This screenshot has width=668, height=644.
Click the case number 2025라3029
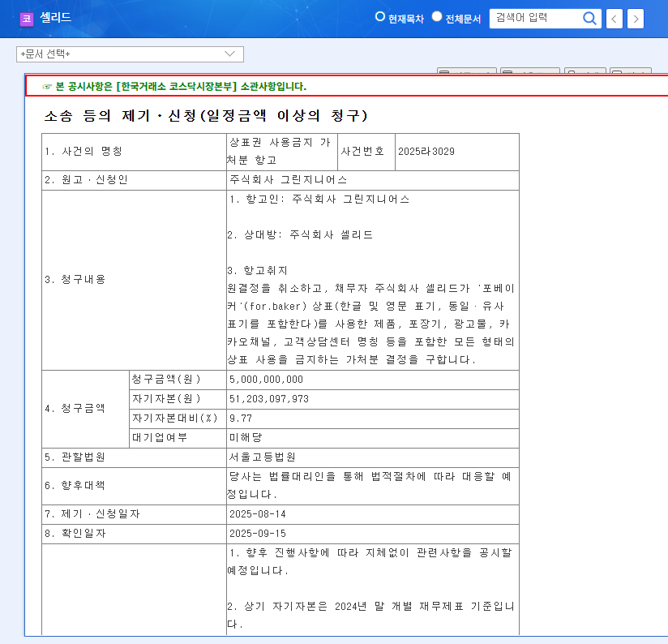tap(426, 152)
